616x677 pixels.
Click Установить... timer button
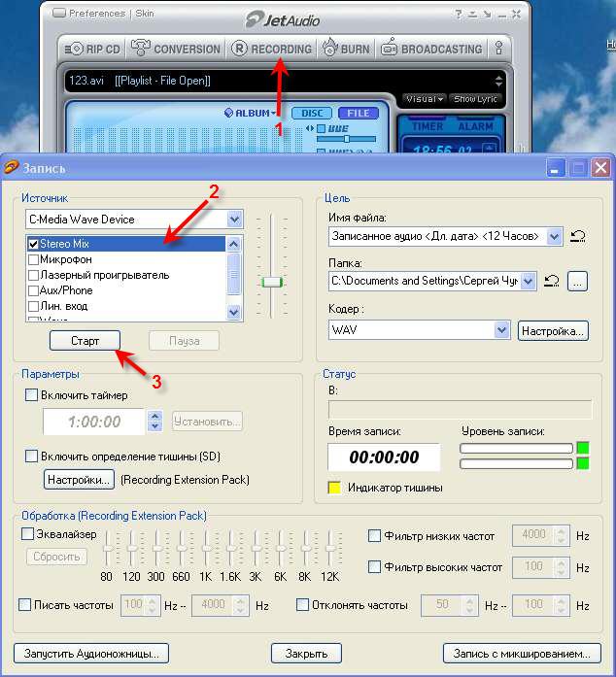(207, 421)
